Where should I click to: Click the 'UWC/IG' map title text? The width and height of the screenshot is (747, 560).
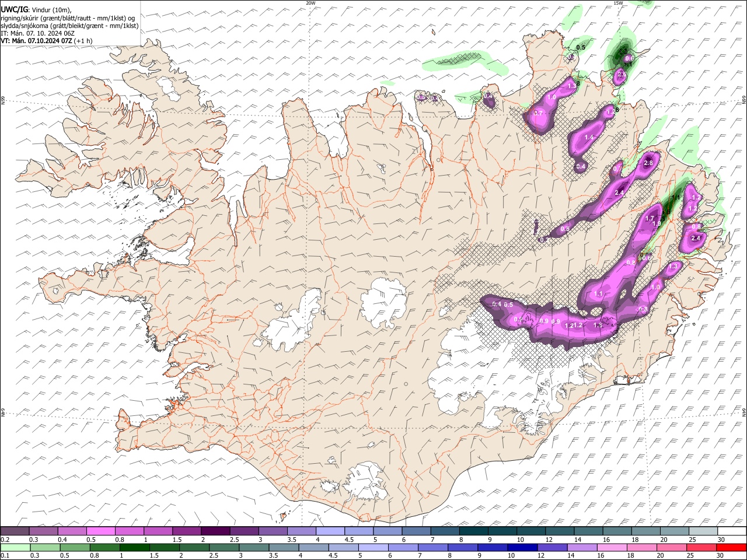point(14,9)
